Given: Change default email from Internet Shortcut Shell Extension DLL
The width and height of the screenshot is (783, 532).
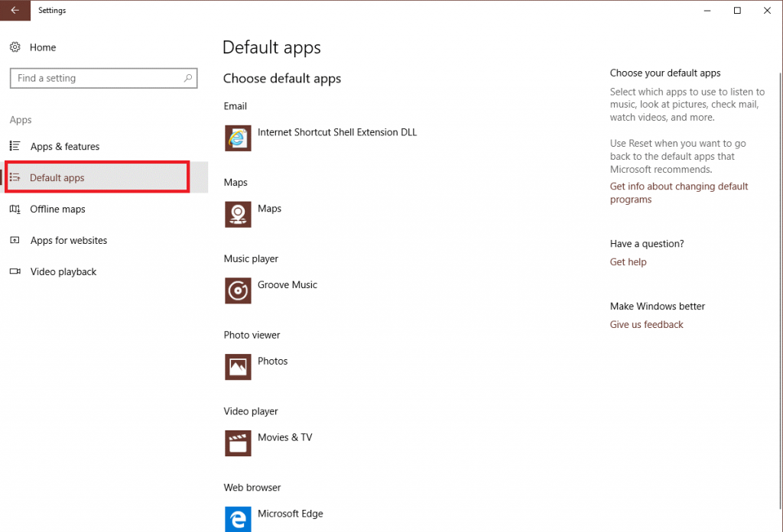Looking at the screenshot, I should coord(337,132).
